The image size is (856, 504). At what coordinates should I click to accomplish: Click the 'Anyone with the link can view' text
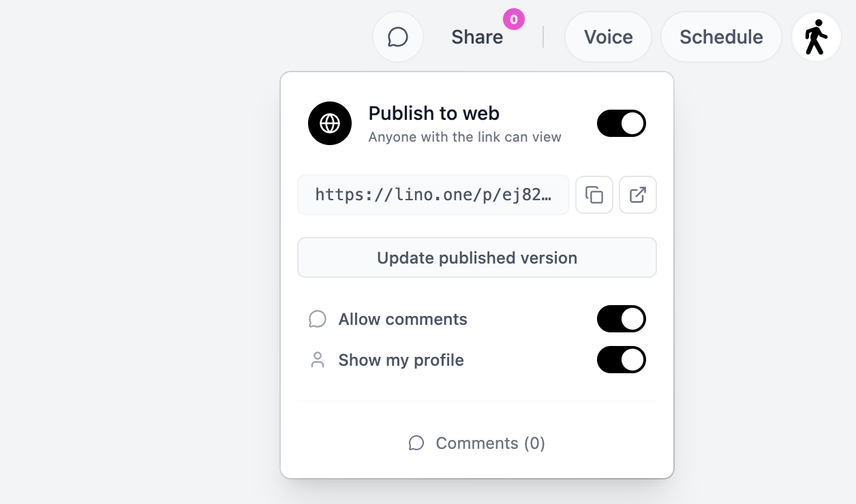click(465, 137)
